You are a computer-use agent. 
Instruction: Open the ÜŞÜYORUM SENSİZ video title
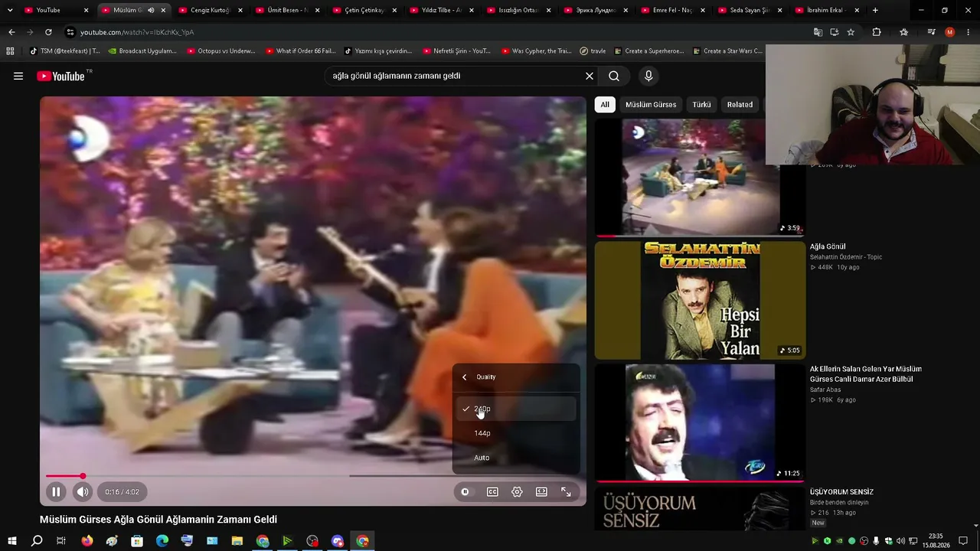pyautogui.click(x=841, y=492)
